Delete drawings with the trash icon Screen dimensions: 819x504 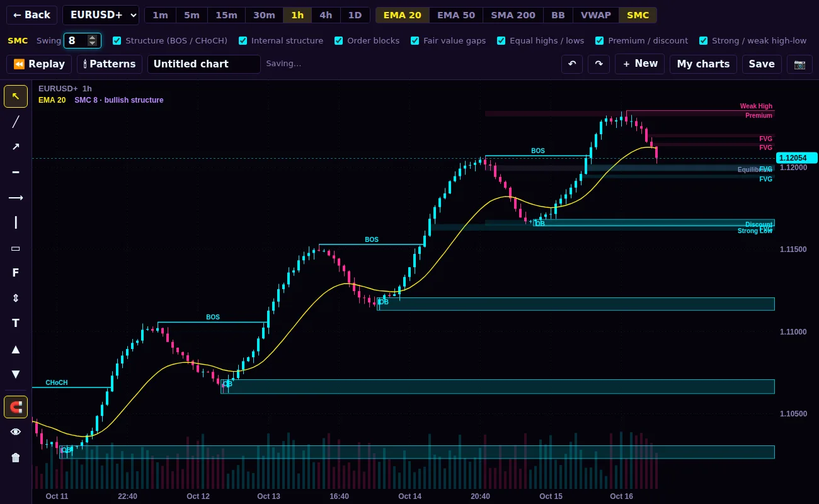[x=16, y=457]
